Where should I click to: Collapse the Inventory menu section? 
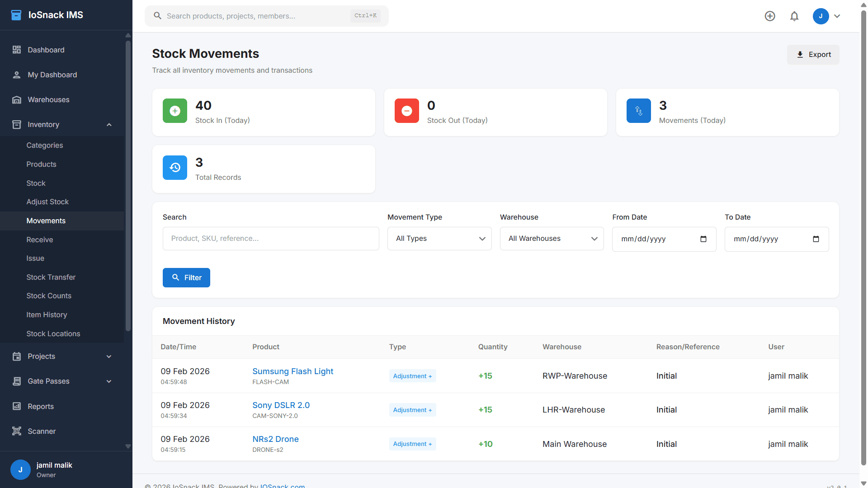[x=109, y=125]
